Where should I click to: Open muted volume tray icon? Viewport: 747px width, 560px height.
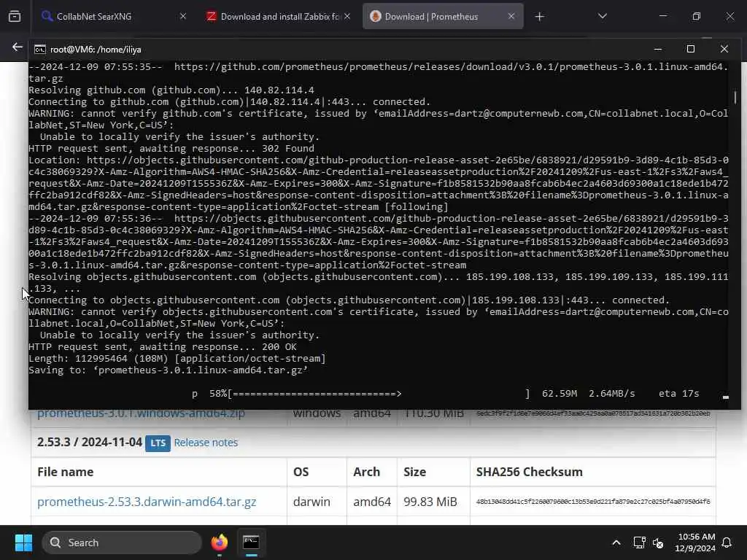pyautogui.click(x=658, y=542)
